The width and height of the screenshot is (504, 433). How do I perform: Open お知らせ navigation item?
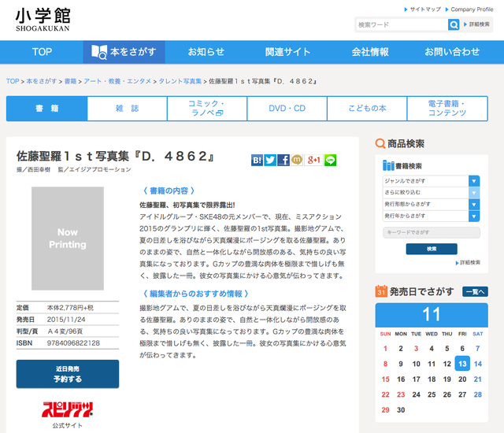click(206, 52)
